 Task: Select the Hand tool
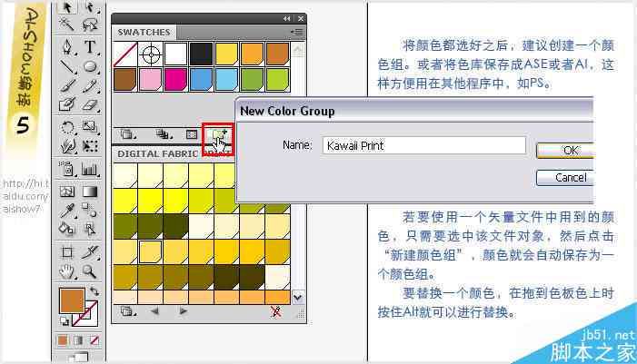pos(67,271)
